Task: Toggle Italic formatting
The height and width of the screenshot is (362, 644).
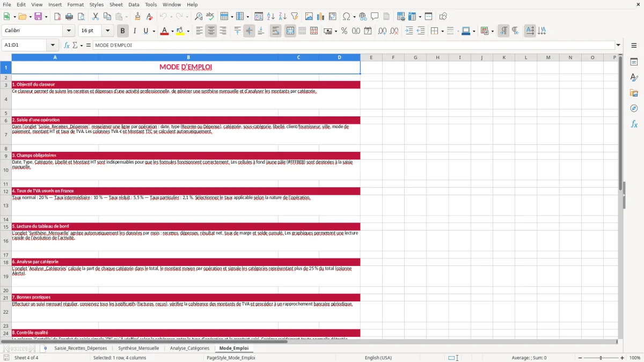Action: (134, 31)
